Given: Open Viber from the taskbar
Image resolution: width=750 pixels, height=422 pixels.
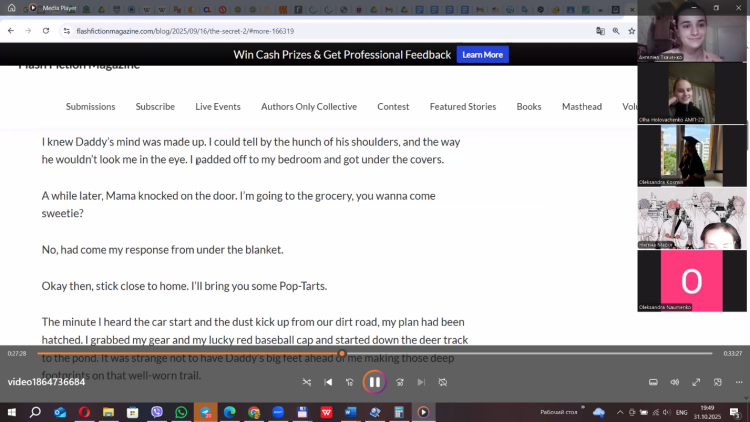Looking at the screenshot, I should [157, 412].
